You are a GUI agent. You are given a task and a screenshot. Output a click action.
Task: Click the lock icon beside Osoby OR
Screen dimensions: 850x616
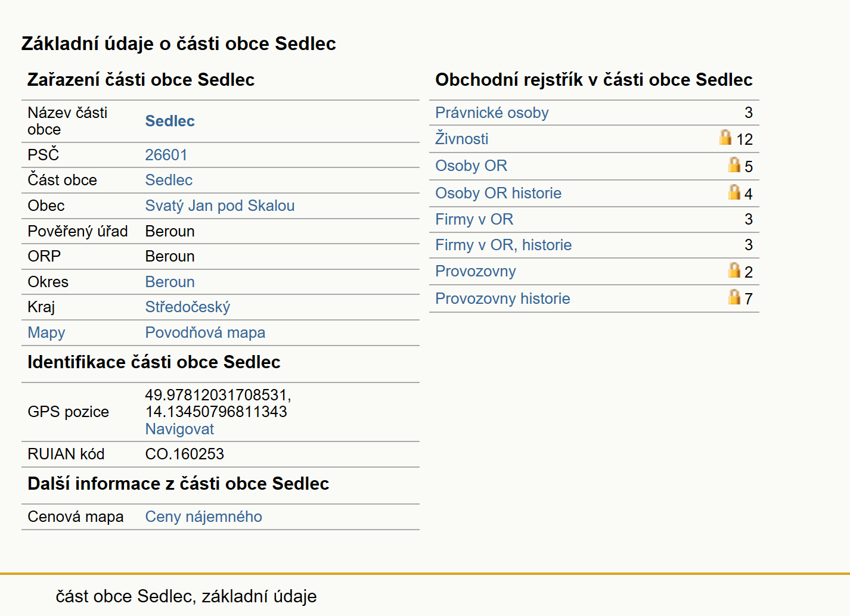(734, 165)
